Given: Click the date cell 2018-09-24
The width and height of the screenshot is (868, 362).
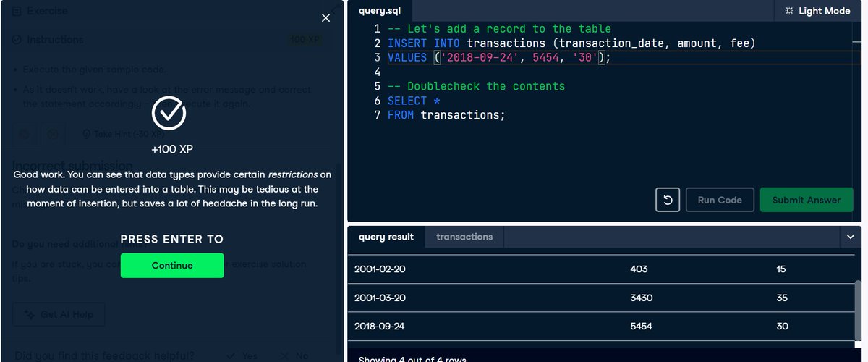Looking at the screenshot, I should pyautogui.click(x=380, y=327).
